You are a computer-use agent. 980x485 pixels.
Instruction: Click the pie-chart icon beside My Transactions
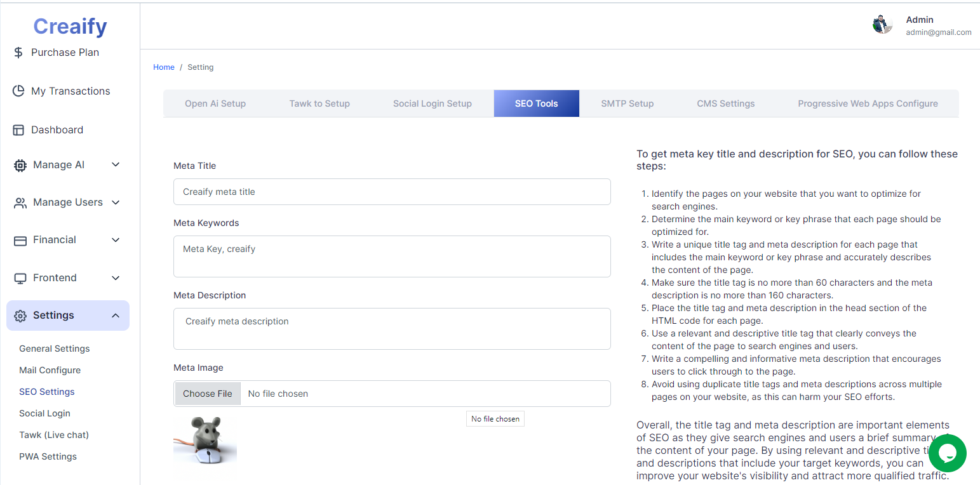[18, 91]
